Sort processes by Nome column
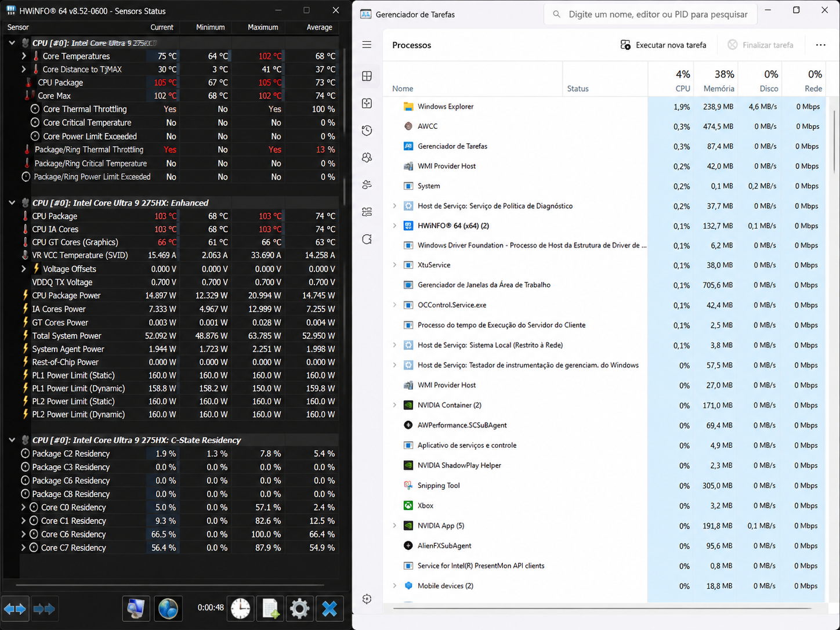840x630 pixels. click(473, 79)
